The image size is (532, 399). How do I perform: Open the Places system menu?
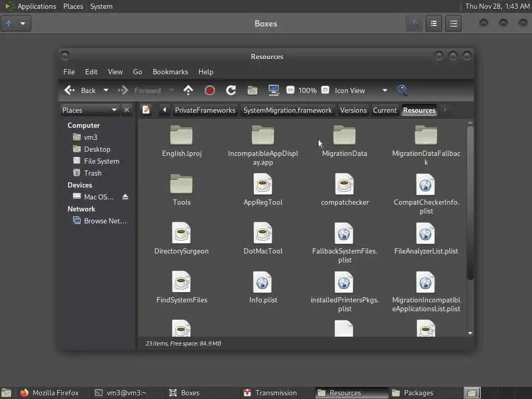[x=73, y=6]
